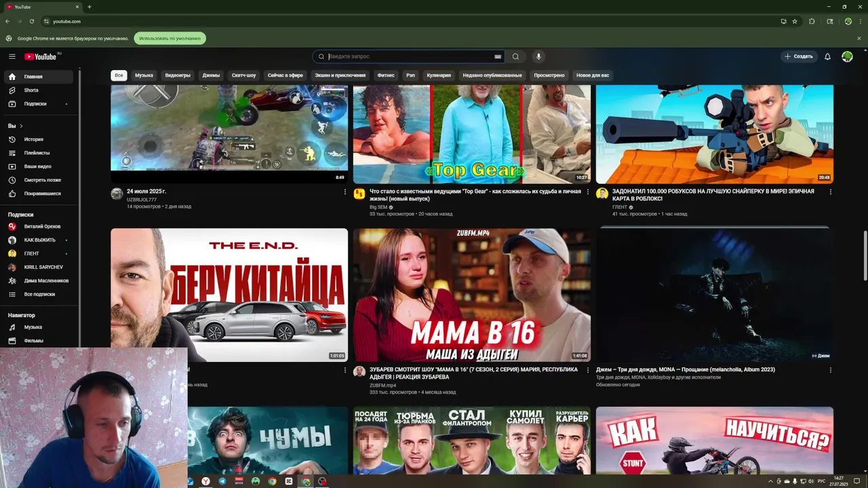Expand Все подписки in the sidebar

point(40,294)
